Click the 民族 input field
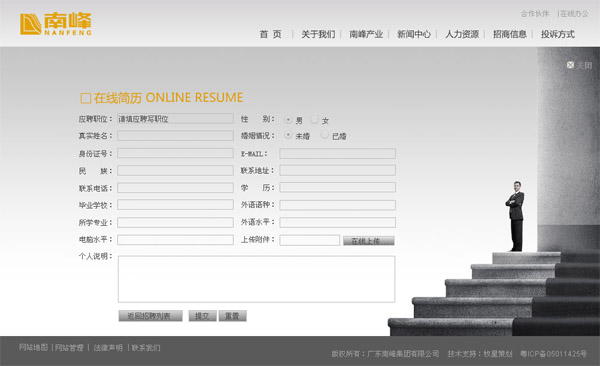 [x=175, y=170]
